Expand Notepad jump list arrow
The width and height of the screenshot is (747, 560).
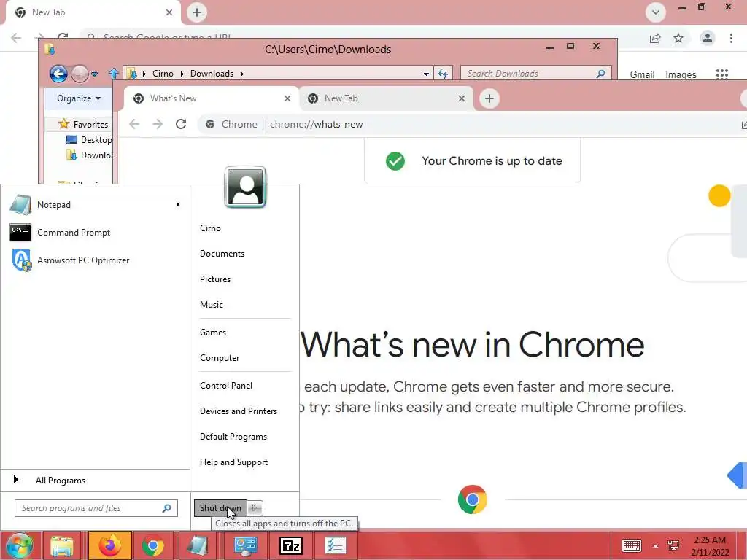[x=178, y=205]
